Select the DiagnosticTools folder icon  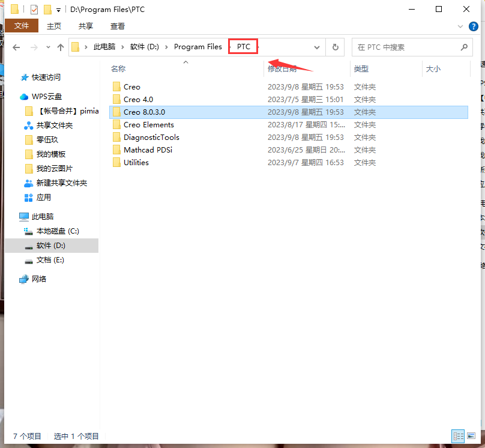click(116, 137)
